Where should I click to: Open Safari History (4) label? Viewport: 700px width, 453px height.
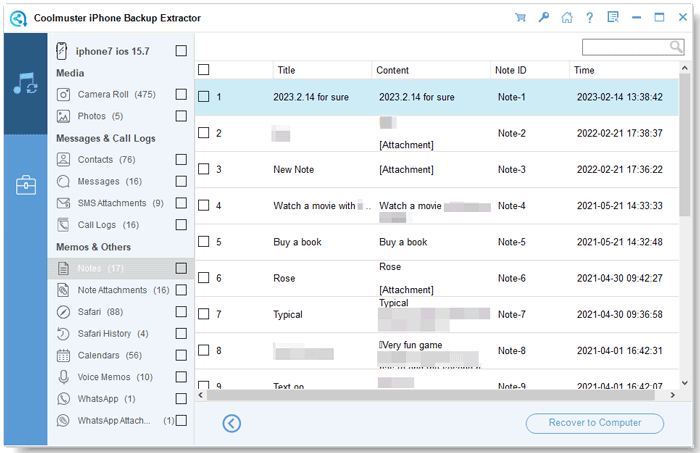[x=112, y=333]
